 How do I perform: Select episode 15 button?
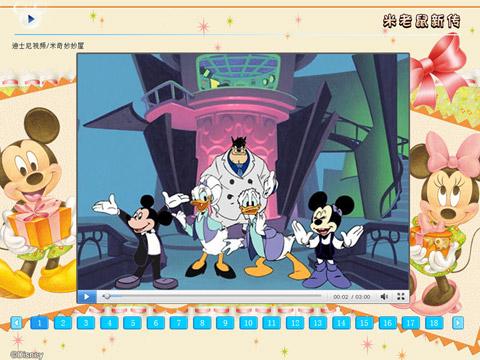pyautogui.click(x=364, y=323)
